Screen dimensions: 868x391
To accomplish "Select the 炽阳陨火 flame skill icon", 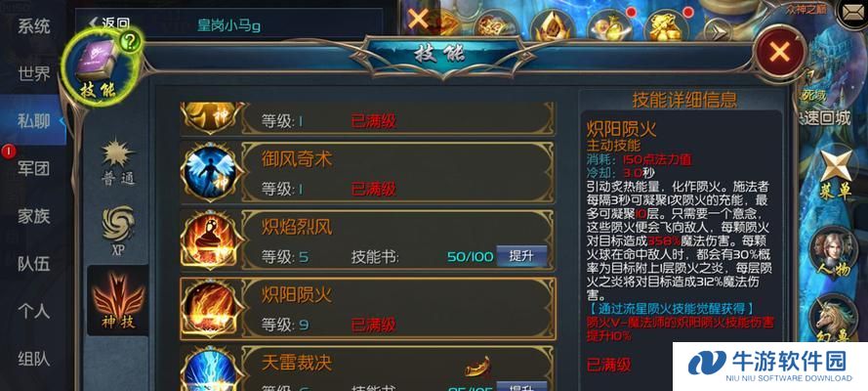I will click(209, 308).
